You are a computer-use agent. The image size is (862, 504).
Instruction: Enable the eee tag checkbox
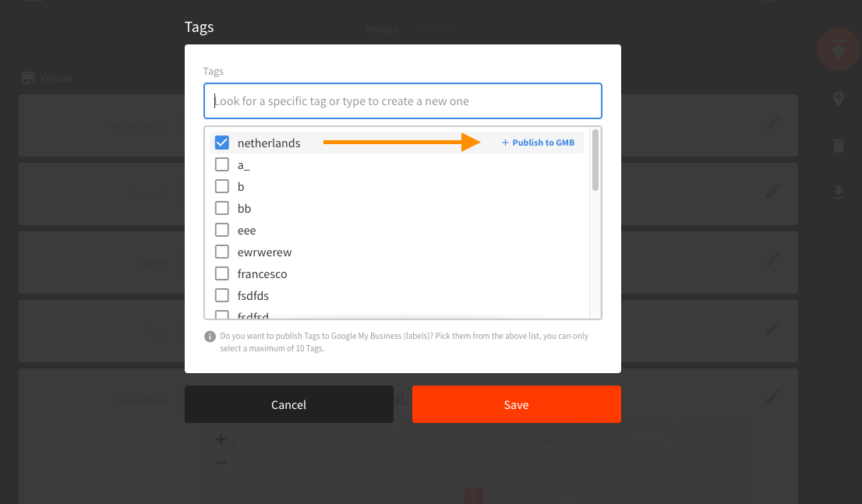click(221, 230)
